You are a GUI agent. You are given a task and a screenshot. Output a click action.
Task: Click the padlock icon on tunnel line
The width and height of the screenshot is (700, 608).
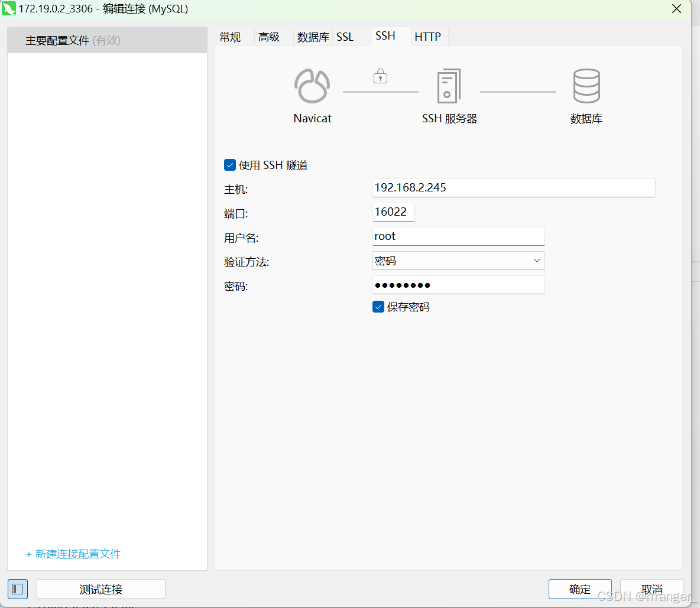pos(380,76)
